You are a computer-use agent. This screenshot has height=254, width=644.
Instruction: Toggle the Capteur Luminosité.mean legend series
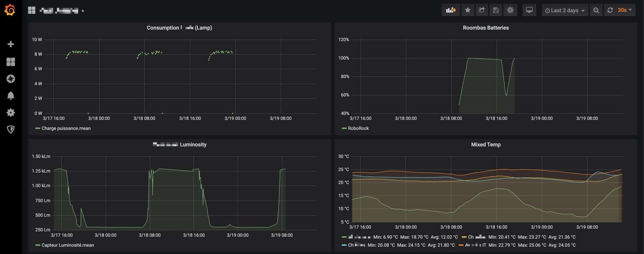click(68, 245)
